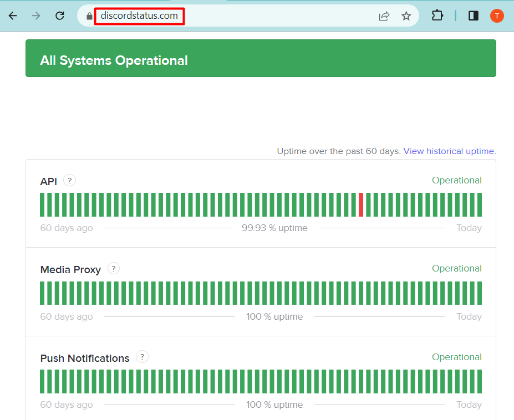This screenshot has width=514, height=420.
Task: Open the View historical uptime link
Action: click(x=450, y=151)
